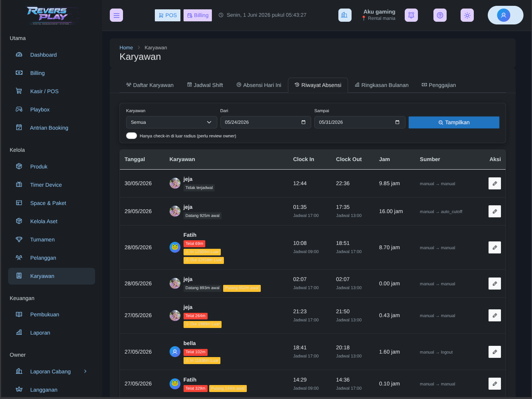Image resolution: width=532 pixels, height=399 pixels.
Task: Open the Karyawan Semua dropdown
Action: click(172, 122)
